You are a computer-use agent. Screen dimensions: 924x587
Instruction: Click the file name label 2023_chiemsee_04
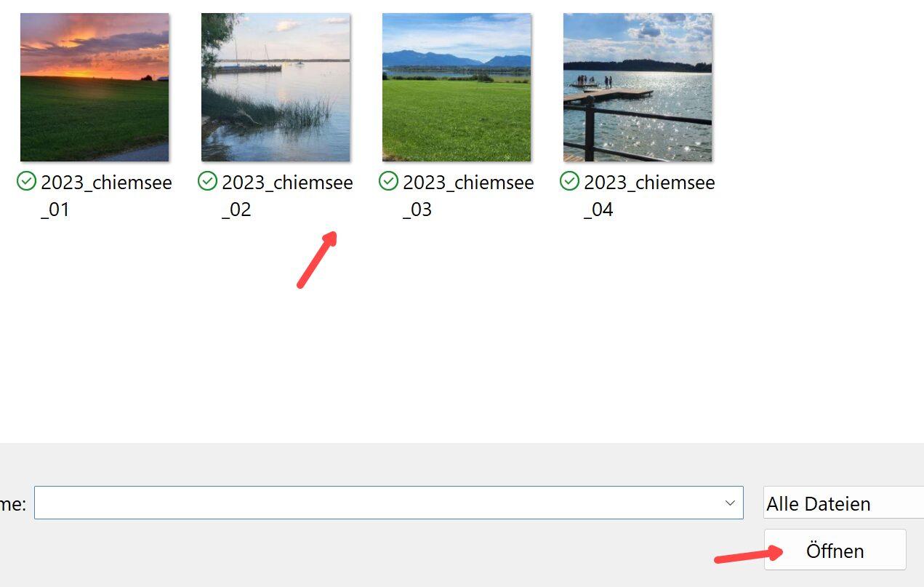(x=649, y=196)
